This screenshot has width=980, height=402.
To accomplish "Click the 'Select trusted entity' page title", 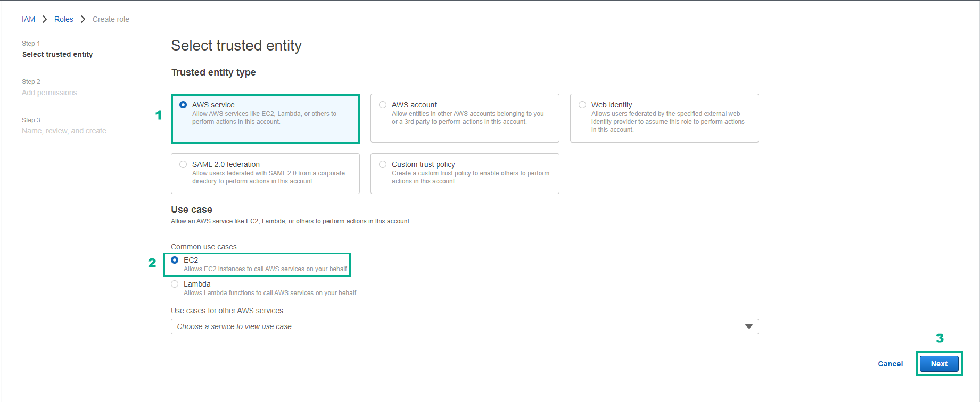I will (x=236, y=46).
